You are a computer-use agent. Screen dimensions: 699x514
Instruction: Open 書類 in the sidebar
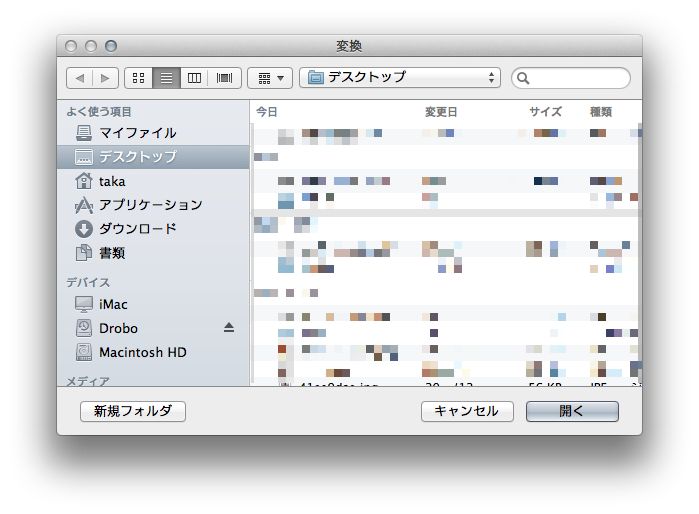pos(153,253)
